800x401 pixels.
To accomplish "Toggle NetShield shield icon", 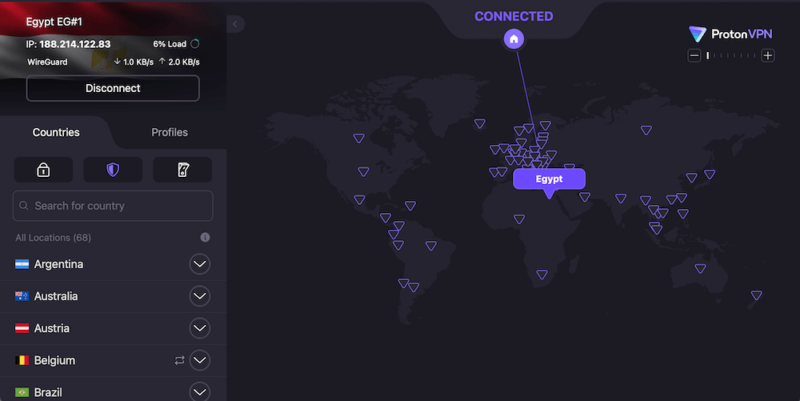I will pos(113,169).
